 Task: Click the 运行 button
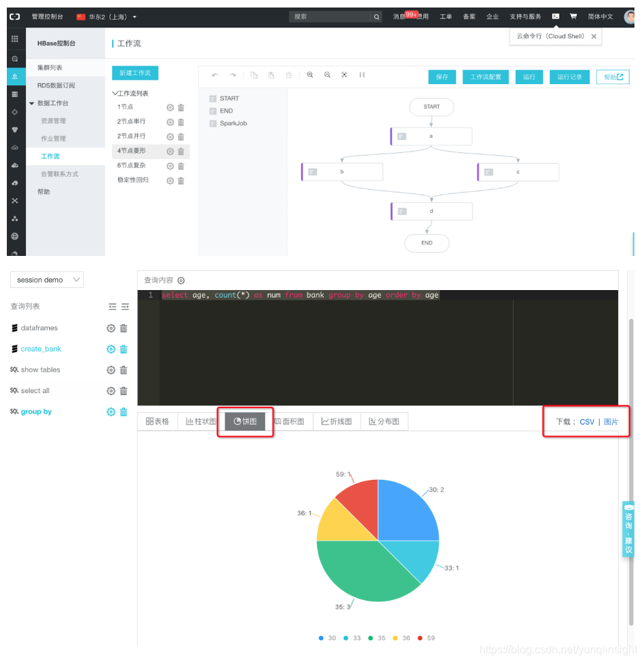(529, 77)
